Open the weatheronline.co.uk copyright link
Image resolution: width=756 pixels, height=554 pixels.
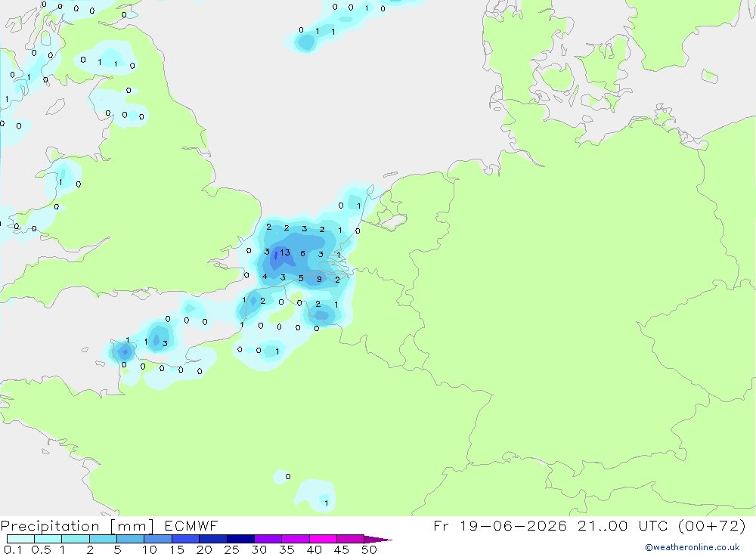[x=692, y=547]
